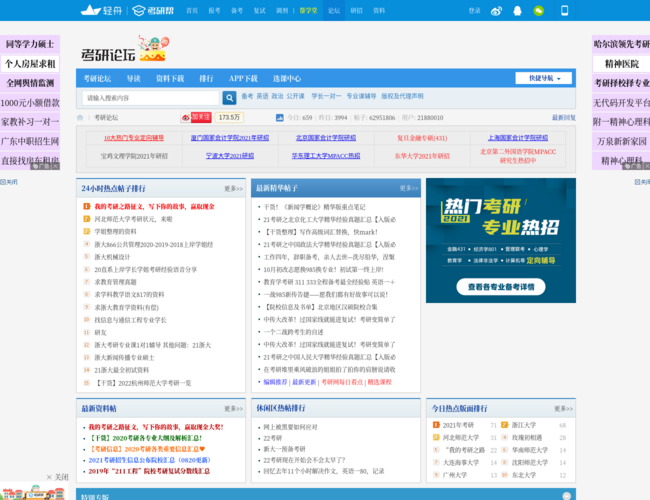Open 东华大学2021年研招 promo link

point(422,156)
